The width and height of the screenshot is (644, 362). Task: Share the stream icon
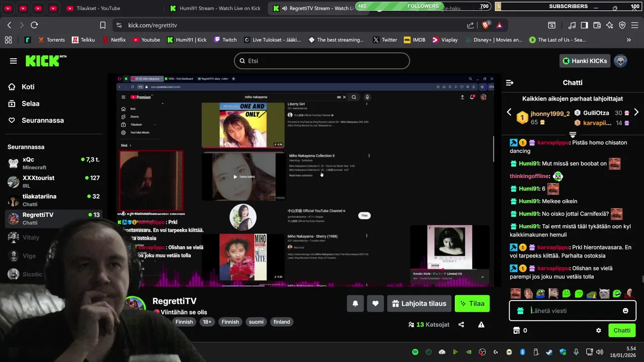click(461, 325)
